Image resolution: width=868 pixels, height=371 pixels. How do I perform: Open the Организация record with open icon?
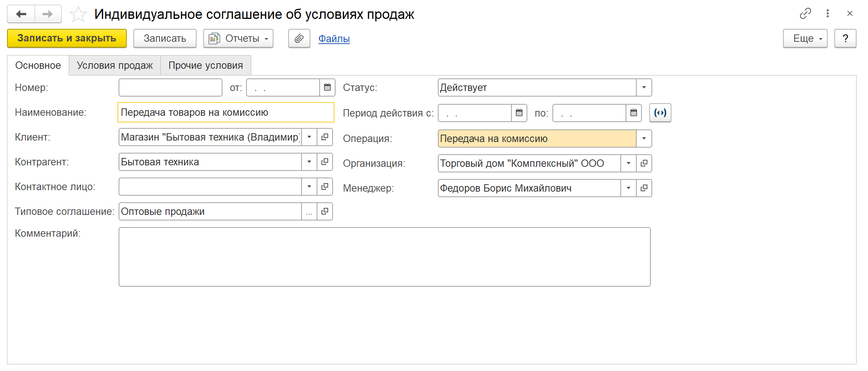644,163
